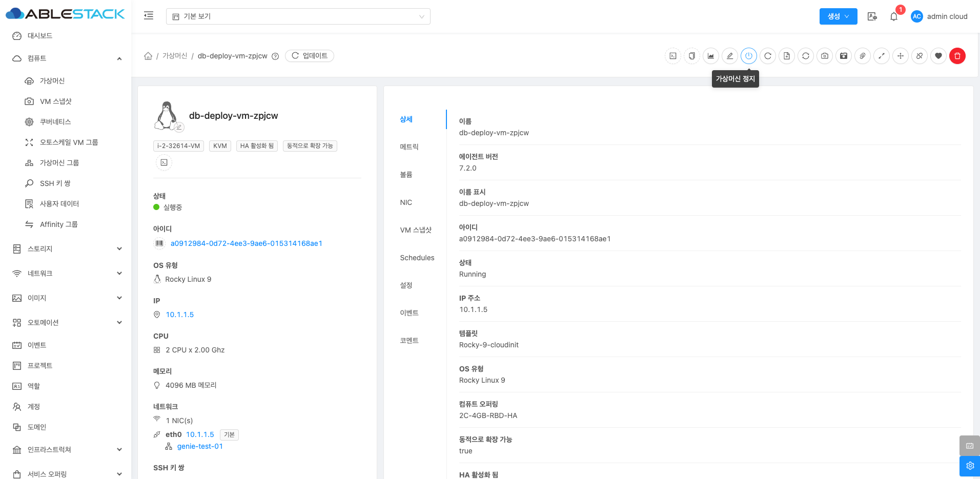
Task: Open the VM console from the top toolbar
Action: pos(673,56)
